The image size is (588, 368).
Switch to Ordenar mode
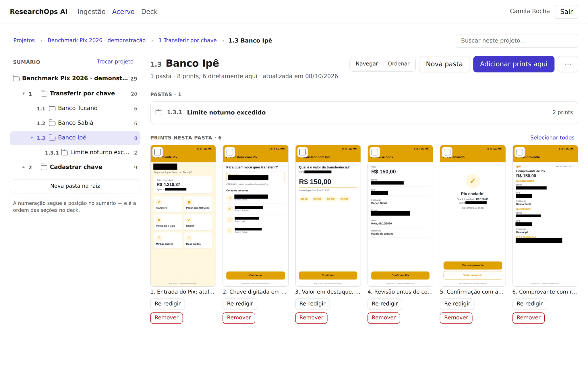coord(399,64)
